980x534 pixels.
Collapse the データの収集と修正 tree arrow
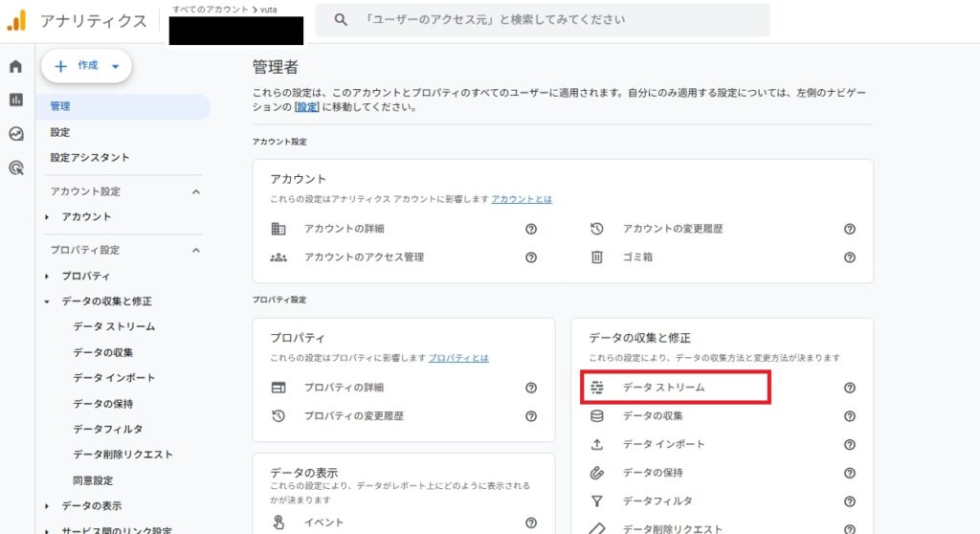click(47, 301)
